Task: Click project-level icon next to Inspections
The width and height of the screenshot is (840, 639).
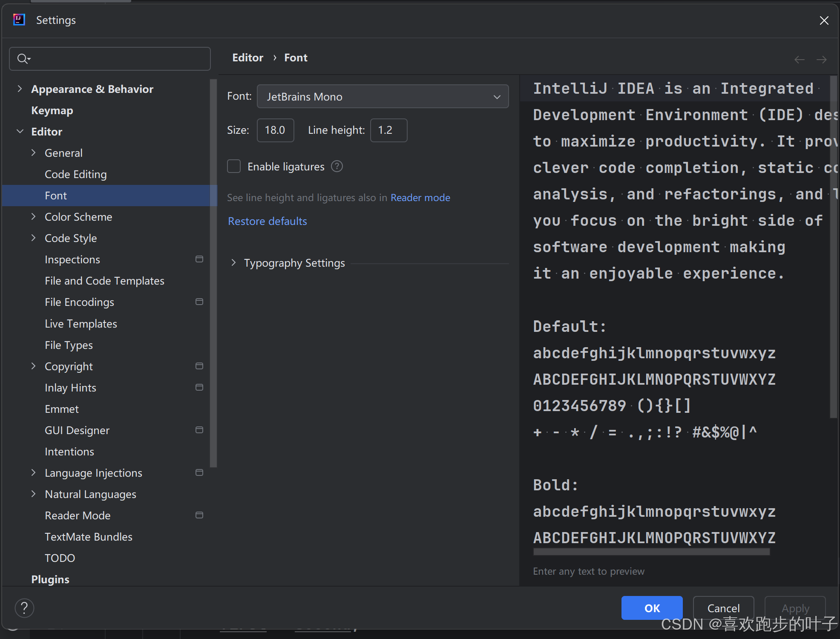Action: (199, 259)
